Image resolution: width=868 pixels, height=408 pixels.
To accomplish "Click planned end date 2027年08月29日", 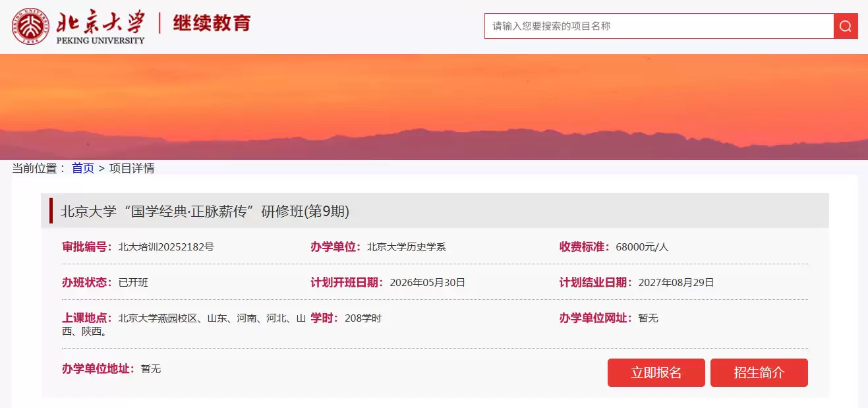I will 676,283.
